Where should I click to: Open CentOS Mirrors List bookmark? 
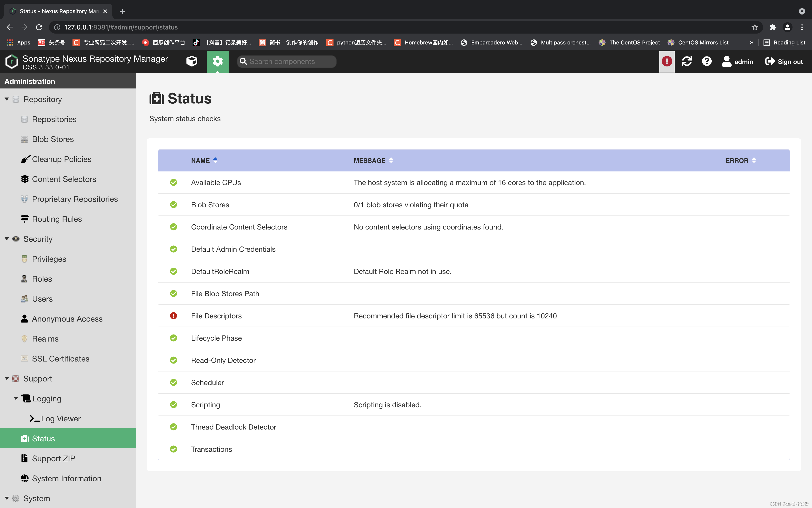click(x=698, y=42)
